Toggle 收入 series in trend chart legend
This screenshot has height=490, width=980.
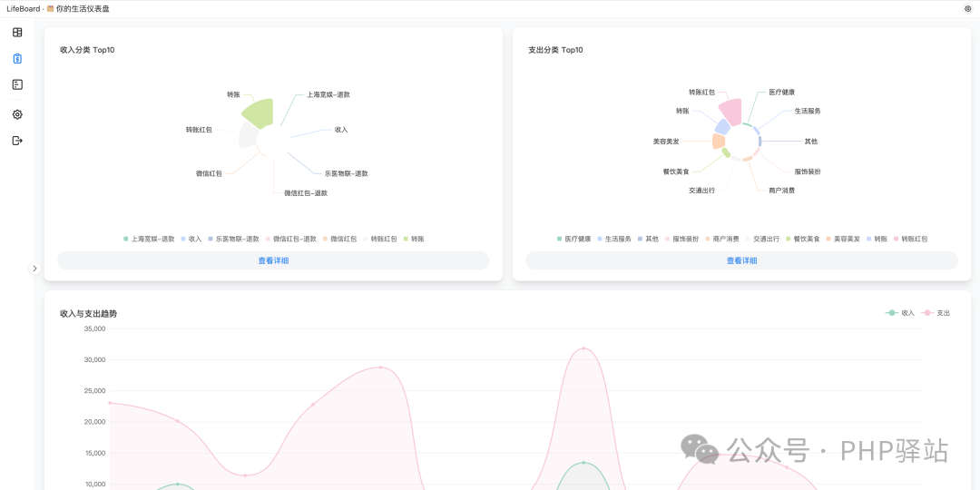900,312
